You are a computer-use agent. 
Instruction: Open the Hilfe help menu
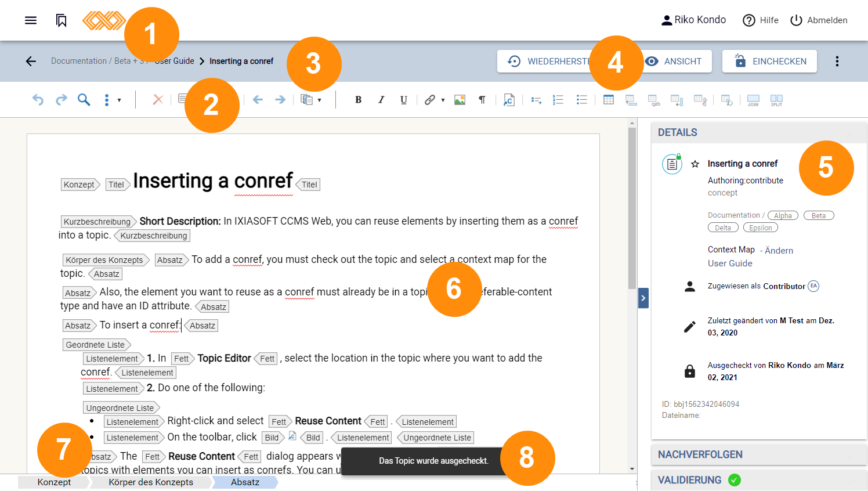click(761, 20)
